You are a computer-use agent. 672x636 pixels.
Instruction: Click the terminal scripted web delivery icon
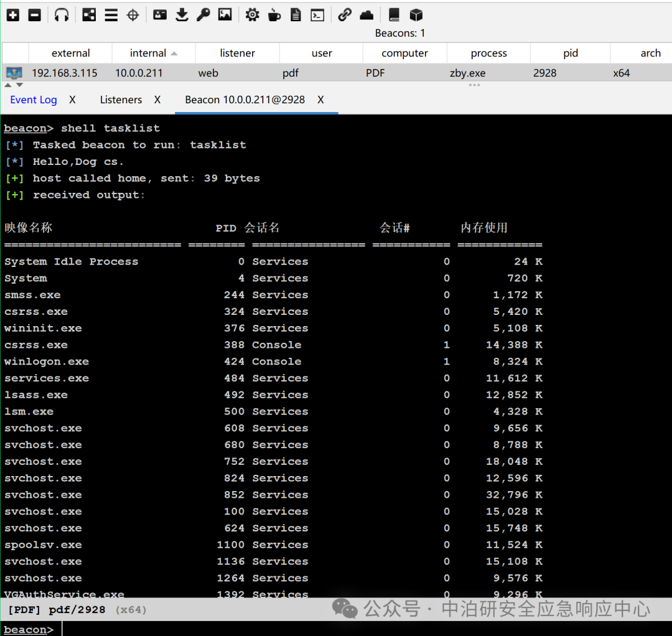317,16
